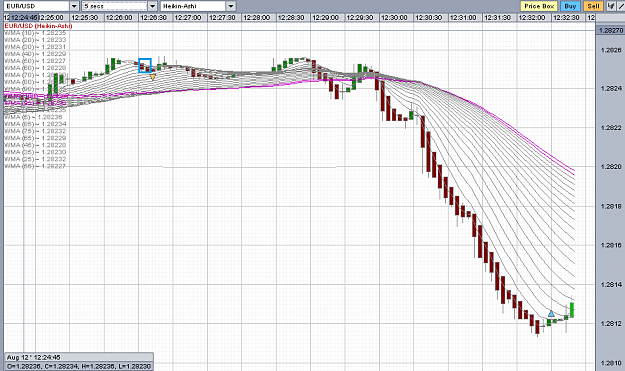The image size is (625, 371).
Task: Click the 1.2814 price axis label
Action: coord(611,284)
